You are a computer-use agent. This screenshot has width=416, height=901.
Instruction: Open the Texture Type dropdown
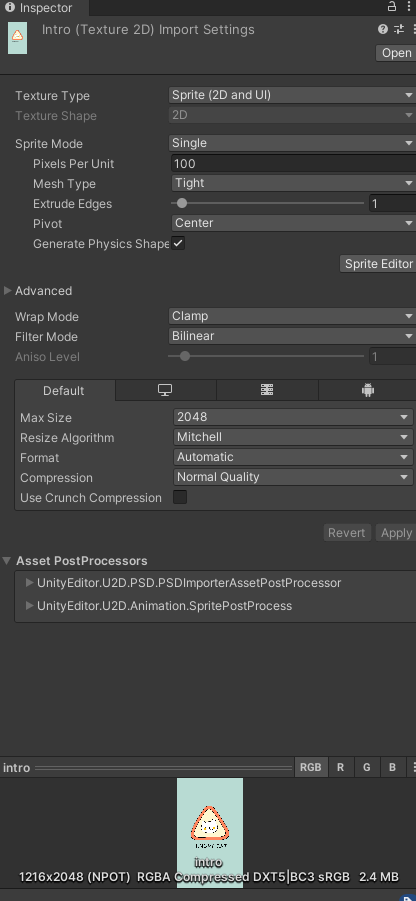pos(292,95)
